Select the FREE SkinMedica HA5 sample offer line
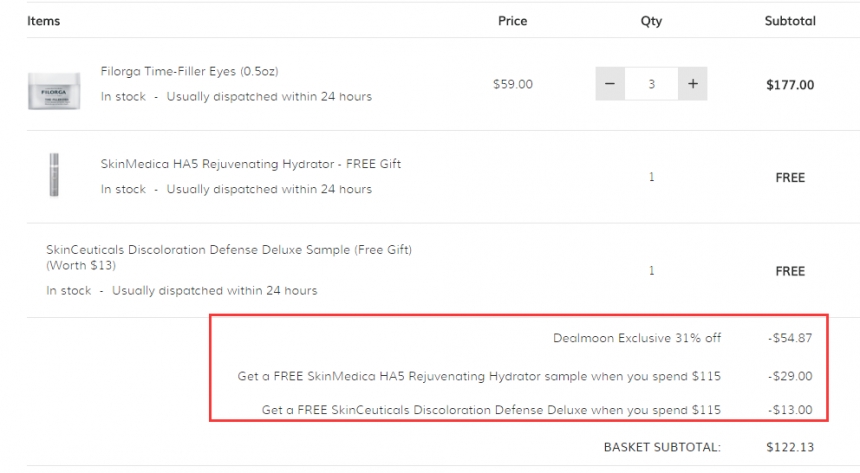860x473 pixels. pyautogui.click(x=478, y=376)
